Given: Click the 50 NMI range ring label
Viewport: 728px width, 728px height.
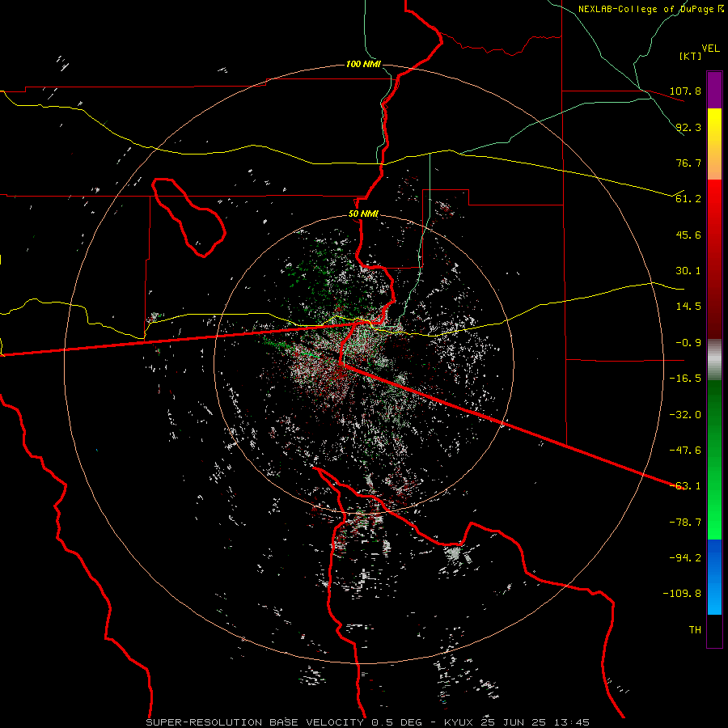Looking at the screenshot, I should [x=363, y=214].
